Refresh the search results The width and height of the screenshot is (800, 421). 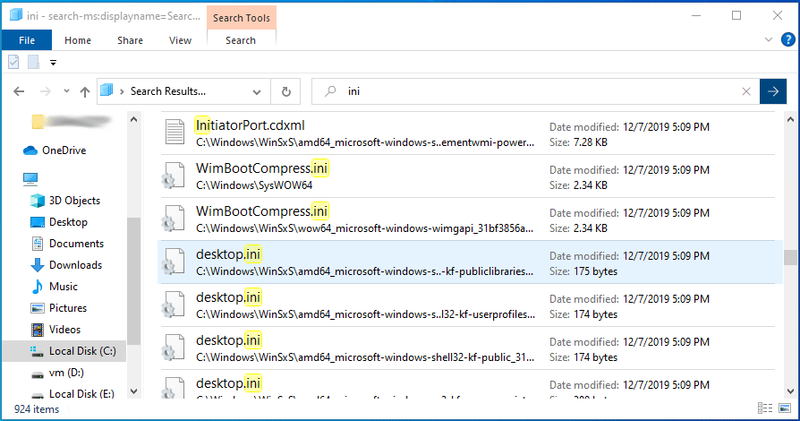pos(286,92)
